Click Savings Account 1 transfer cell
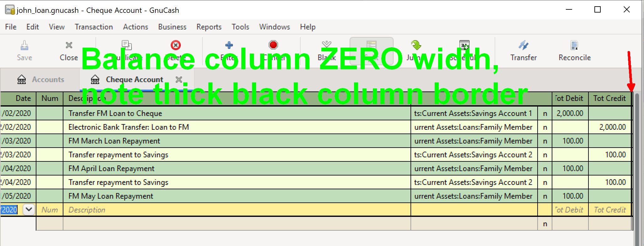The width and height of the screenshot is (644, 246). [474, 113]
